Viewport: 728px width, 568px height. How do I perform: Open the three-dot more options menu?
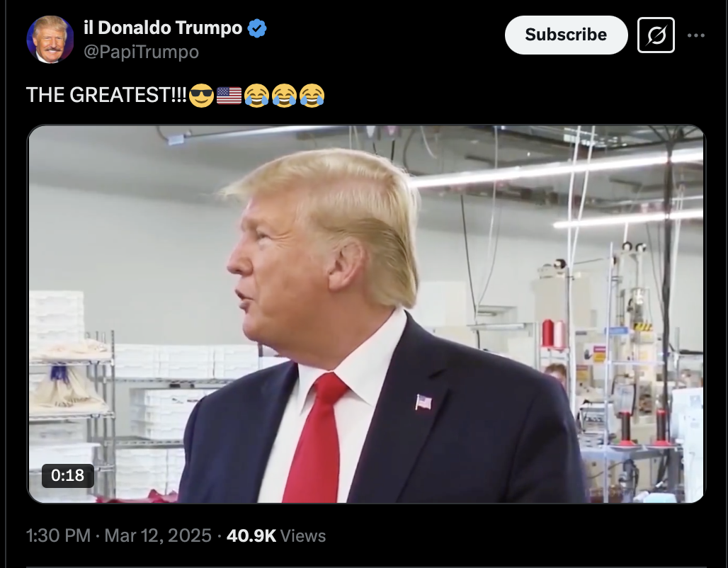[x=695, y=35]
